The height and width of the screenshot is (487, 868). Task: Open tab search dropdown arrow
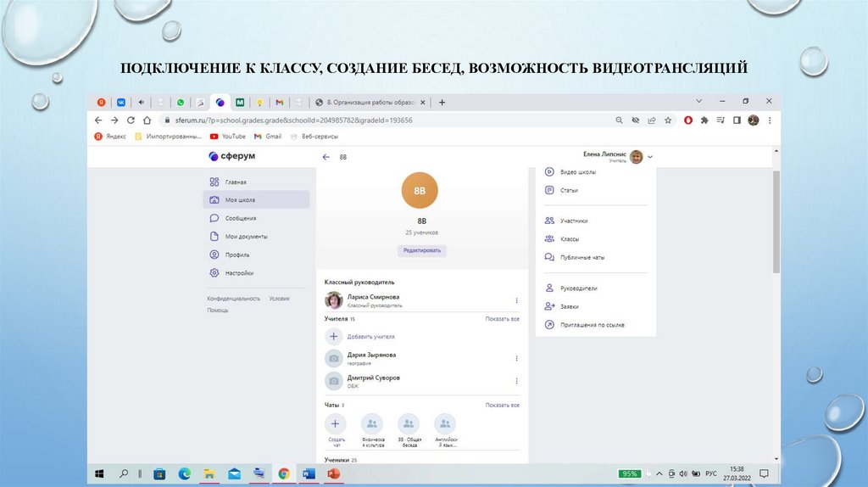(x=699, y=102)
